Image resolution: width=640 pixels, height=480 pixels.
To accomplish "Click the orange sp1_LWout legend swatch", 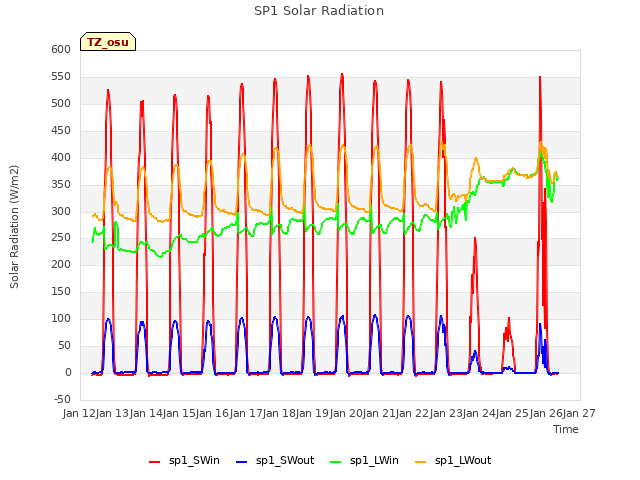I will (420, 462).
